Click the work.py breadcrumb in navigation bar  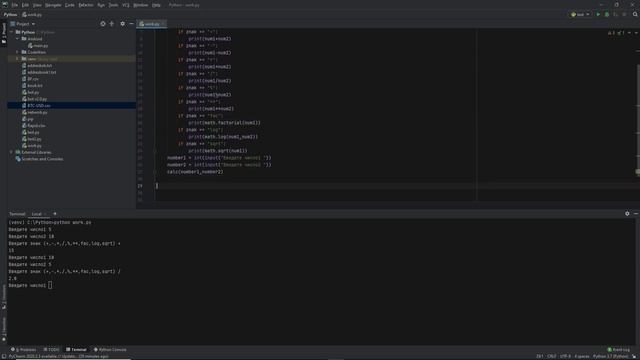point(32,15)
